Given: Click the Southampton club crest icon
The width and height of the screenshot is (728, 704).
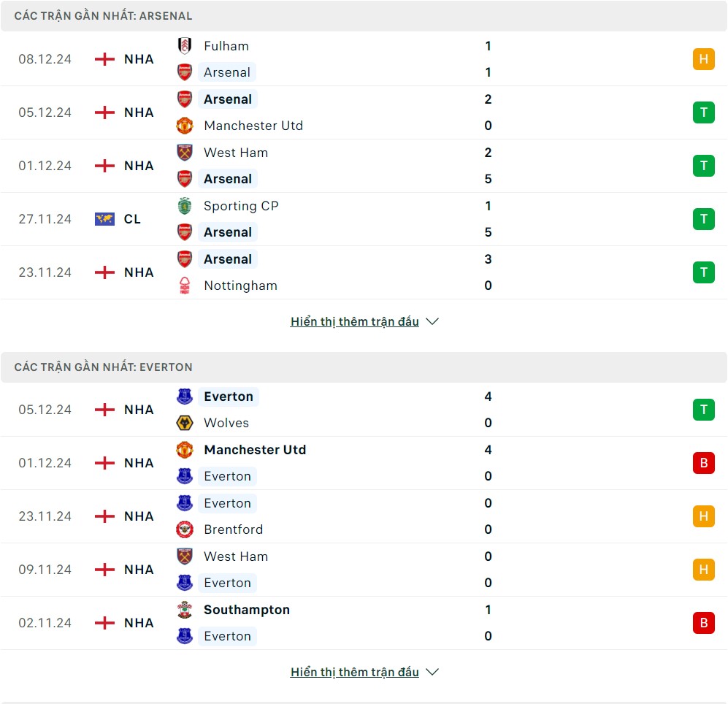Looking at the screenshot, I should pos(185,610).
